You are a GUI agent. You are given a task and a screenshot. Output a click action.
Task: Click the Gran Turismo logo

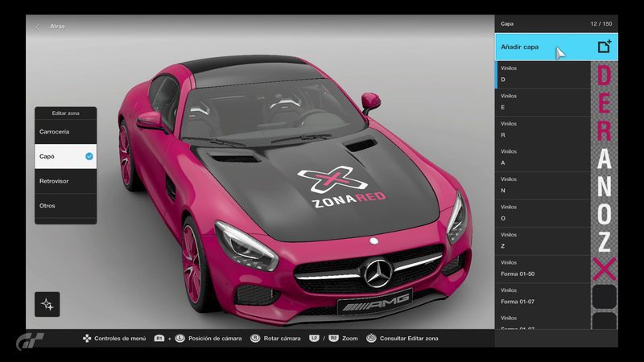point(30,341)
